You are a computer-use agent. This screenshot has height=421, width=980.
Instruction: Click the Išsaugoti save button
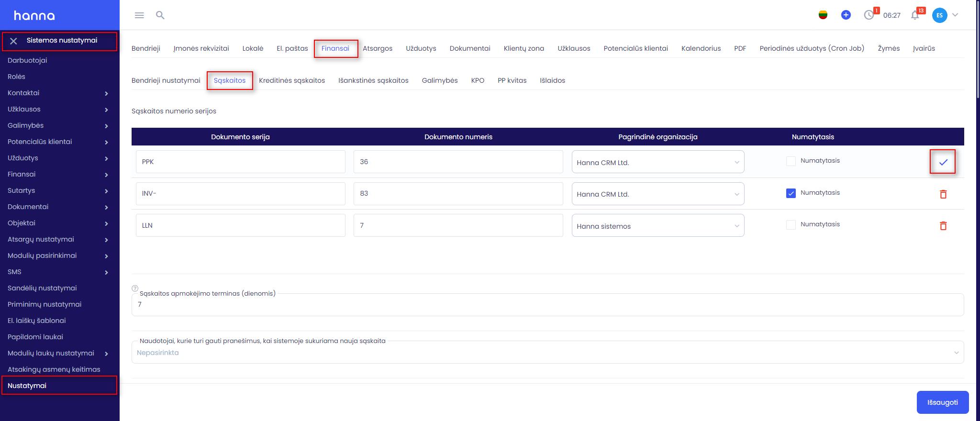click(943, 402)
